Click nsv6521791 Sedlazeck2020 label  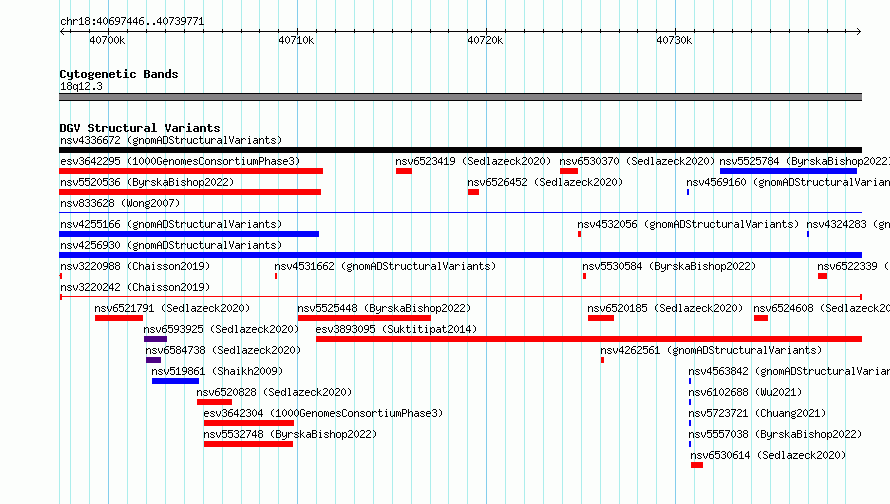(172, 308)
